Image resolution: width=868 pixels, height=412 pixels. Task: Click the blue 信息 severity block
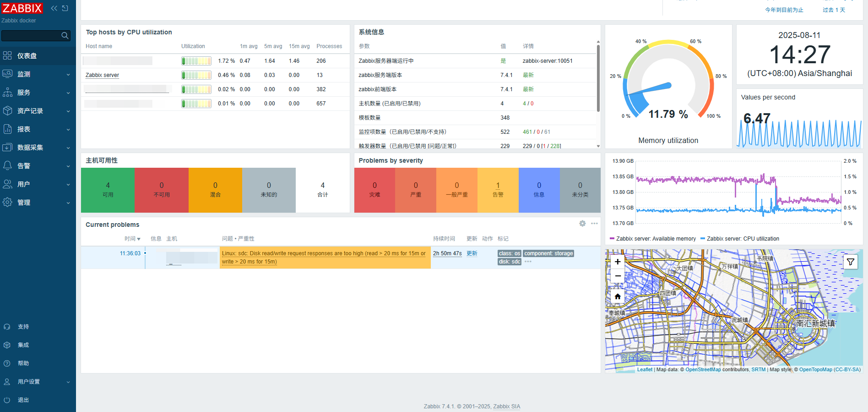539,190
